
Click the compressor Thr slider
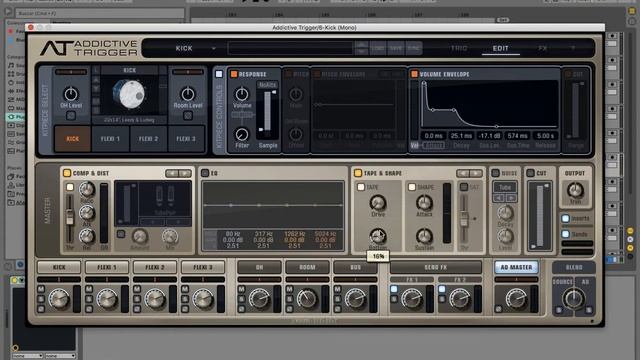click(70, 217)
